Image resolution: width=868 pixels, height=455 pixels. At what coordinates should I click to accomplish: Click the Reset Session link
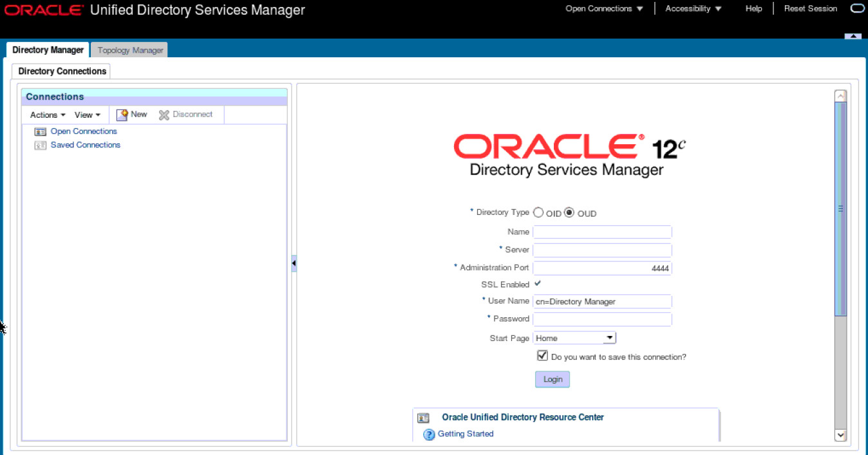point(810,8)
